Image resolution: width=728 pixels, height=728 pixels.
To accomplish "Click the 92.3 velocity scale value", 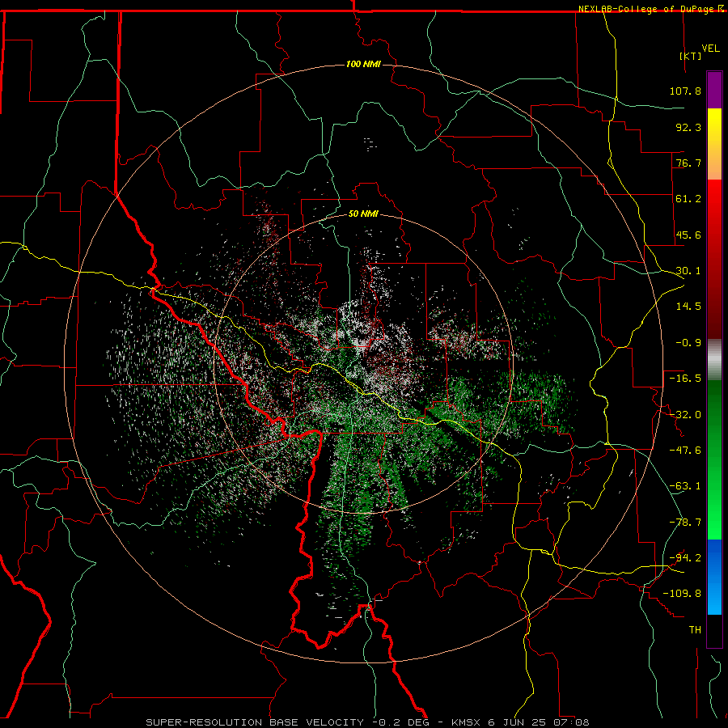I will click(x=688, y=127).
